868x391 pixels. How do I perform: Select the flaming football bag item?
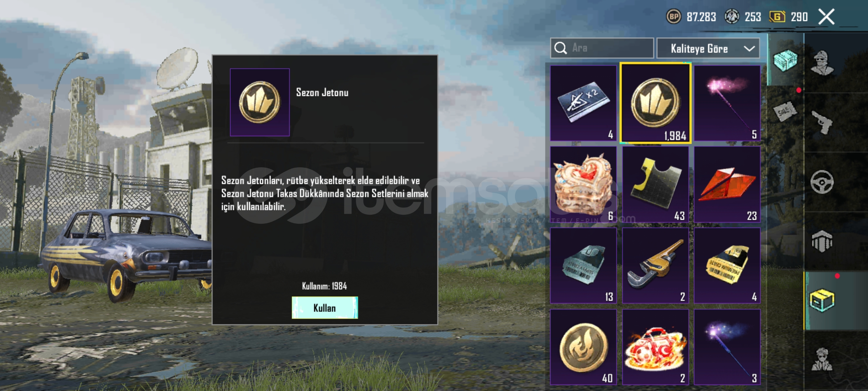click(x=655, y=347)
